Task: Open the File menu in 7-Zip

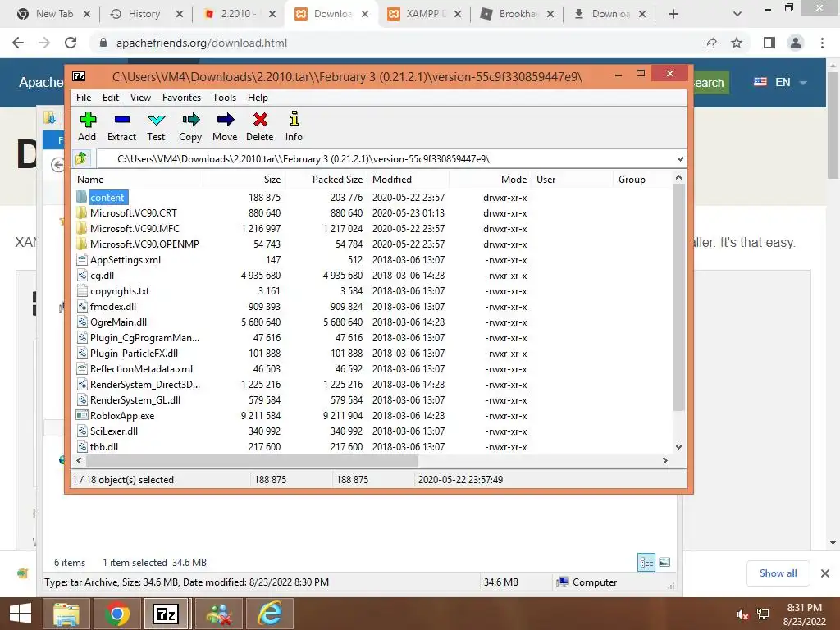Action: click(84, 97)
